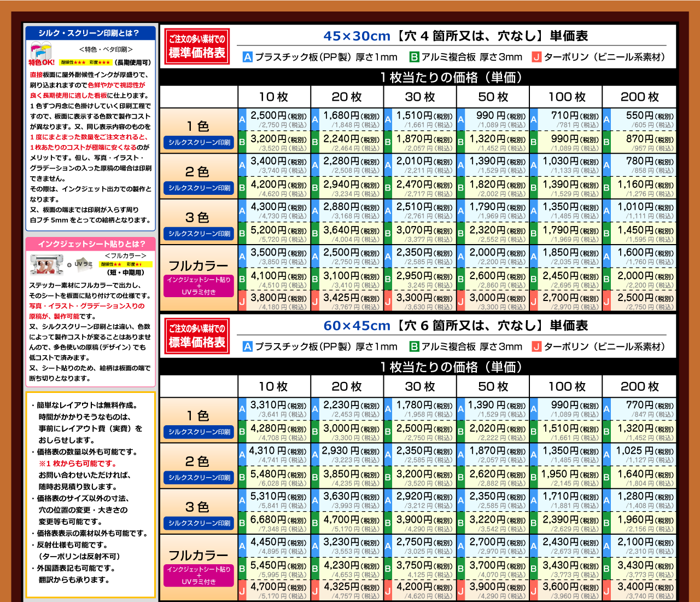Click the green B badge in the 45×30cm legend
This screenshot has width=700, height=602.
click(414, 57)
